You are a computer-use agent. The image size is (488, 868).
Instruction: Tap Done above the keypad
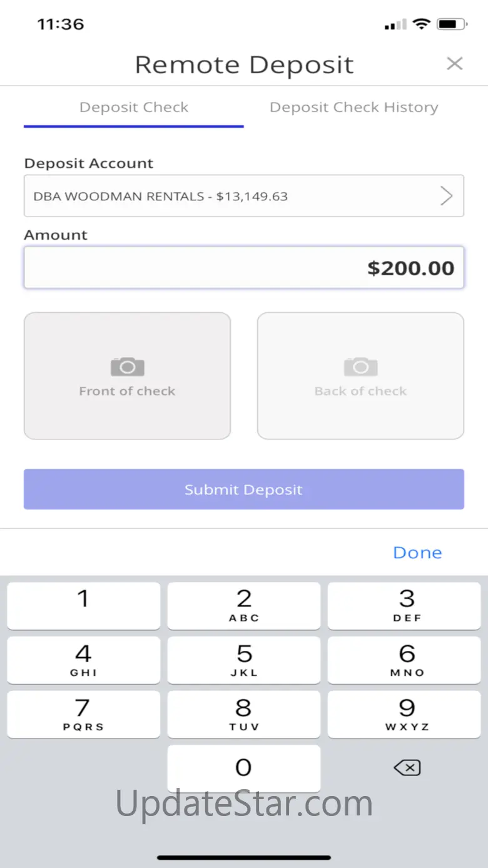click(x=417, y=553)
